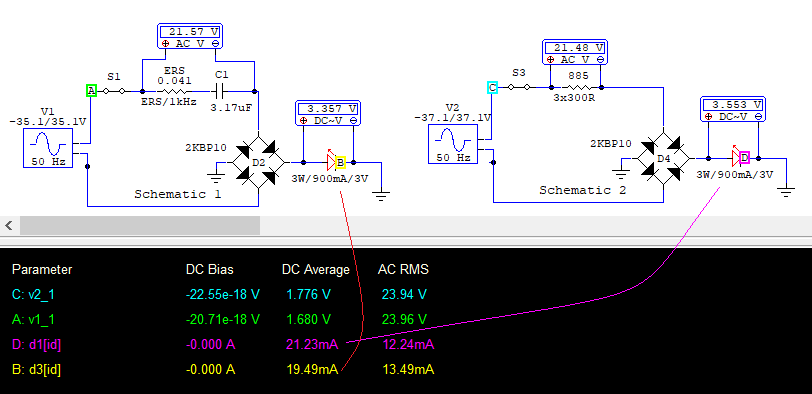Select the V2 sine voltage source
Image resolution: width=812 pixels, height=394 pixels.
click(453, 144)
